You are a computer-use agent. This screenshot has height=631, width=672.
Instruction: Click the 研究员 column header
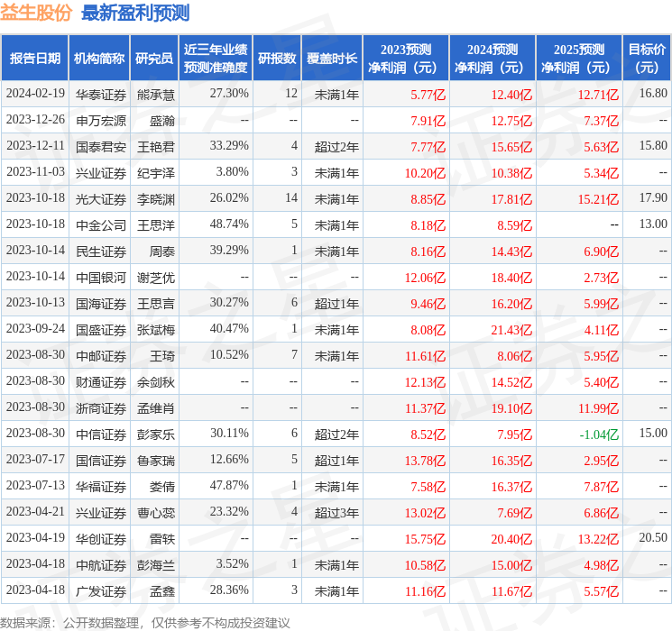point(154,59)
